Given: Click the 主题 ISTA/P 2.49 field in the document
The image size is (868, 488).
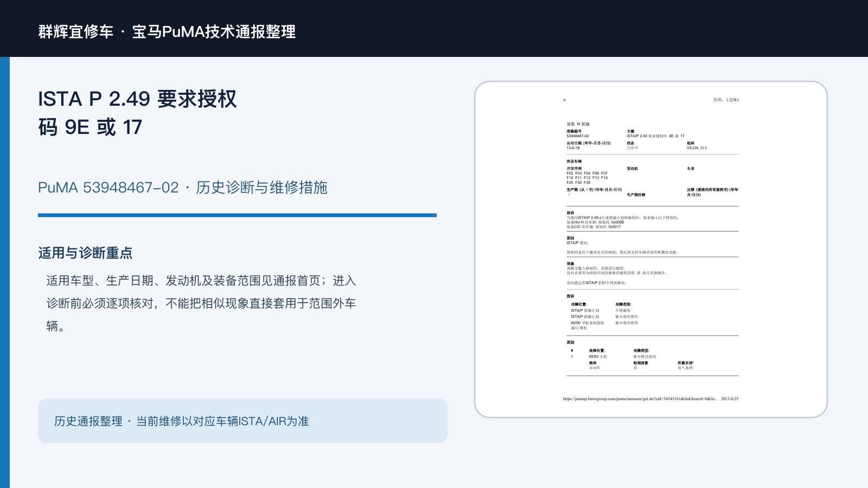Looking at the screenshot, I should click(655, 134).
